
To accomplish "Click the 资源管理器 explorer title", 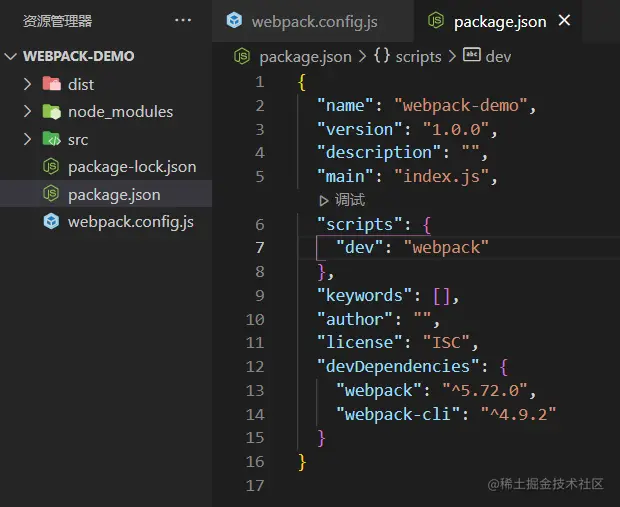I will (x=57, y=21).
